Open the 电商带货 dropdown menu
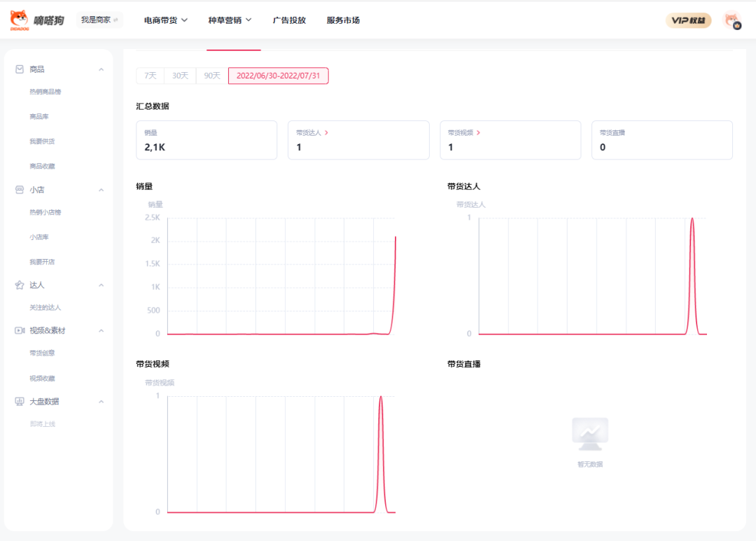Image resolution: width=756 pixels, height=541 pixels. click(x=165, y=20)
